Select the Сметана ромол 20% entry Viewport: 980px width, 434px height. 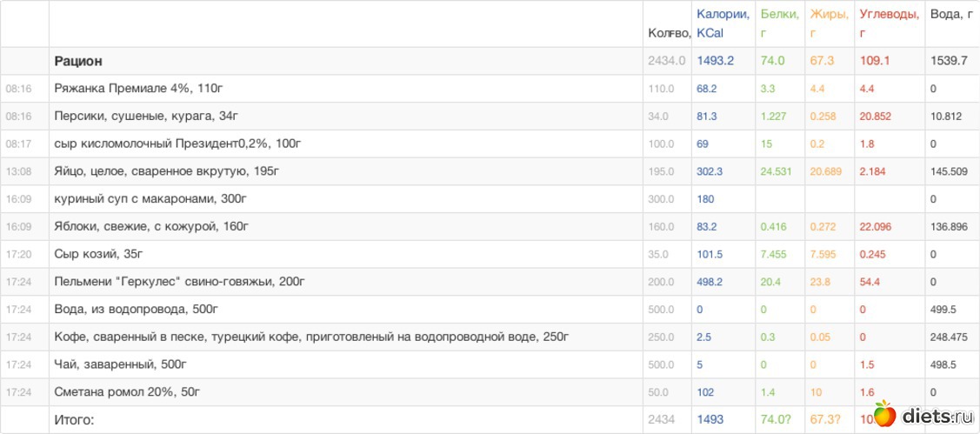click(127, 392)
